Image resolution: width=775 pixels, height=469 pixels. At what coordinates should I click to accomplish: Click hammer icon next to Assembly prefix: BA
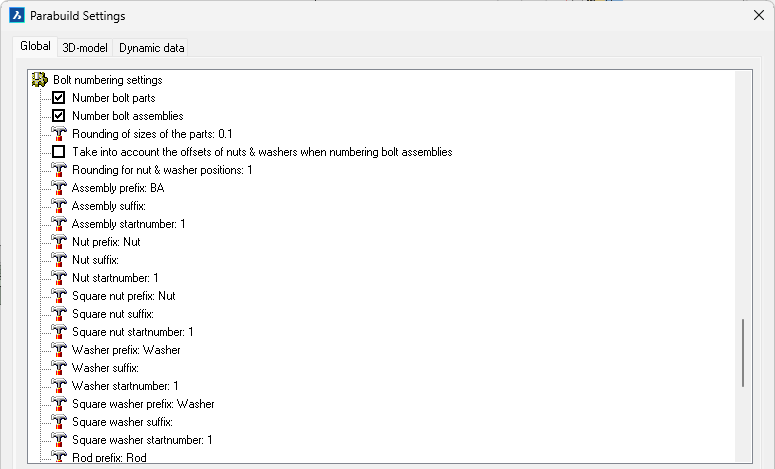tap(59, 188)
